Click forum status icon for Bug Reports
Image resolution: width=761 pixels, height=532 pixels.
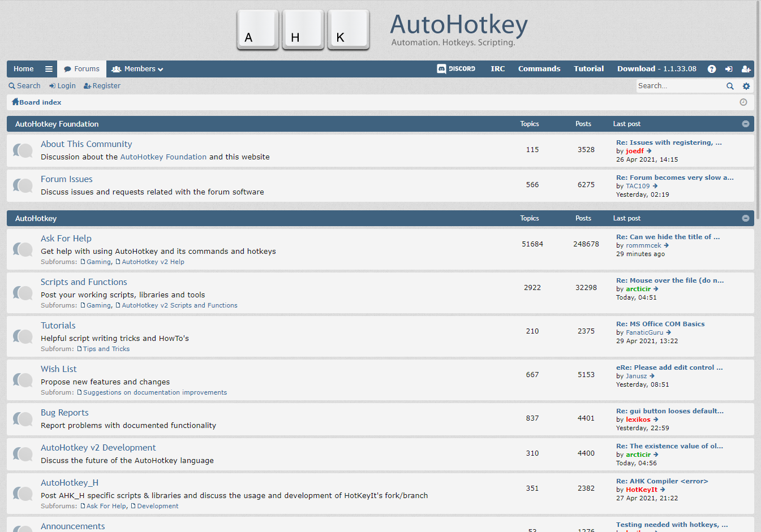(23, 419)
